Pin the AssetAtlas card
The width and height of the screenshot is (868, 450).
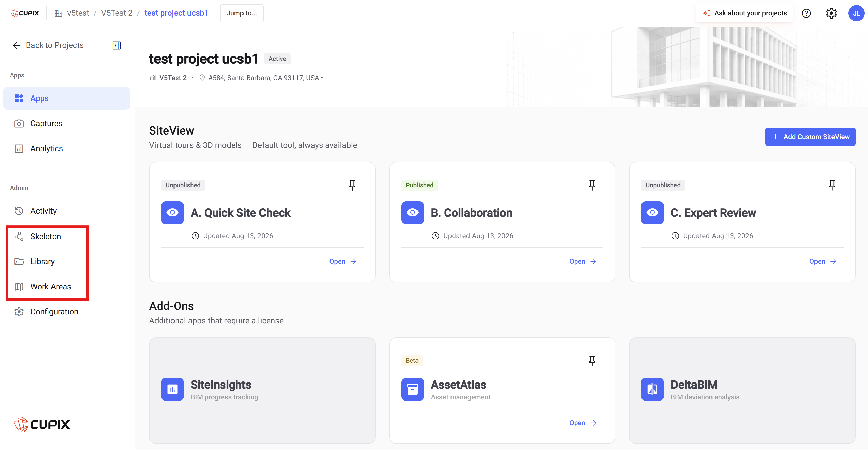(592, 360)
